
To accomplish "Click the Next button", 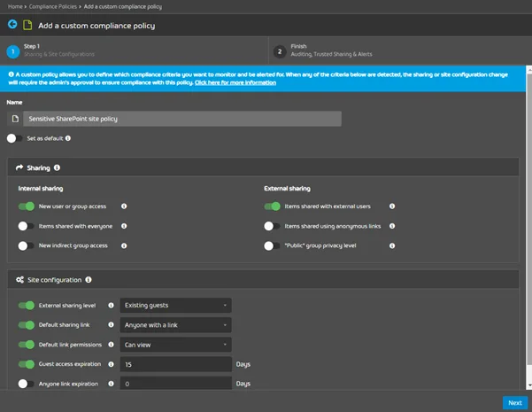I will pyautogui.click(x=515, y=402).
